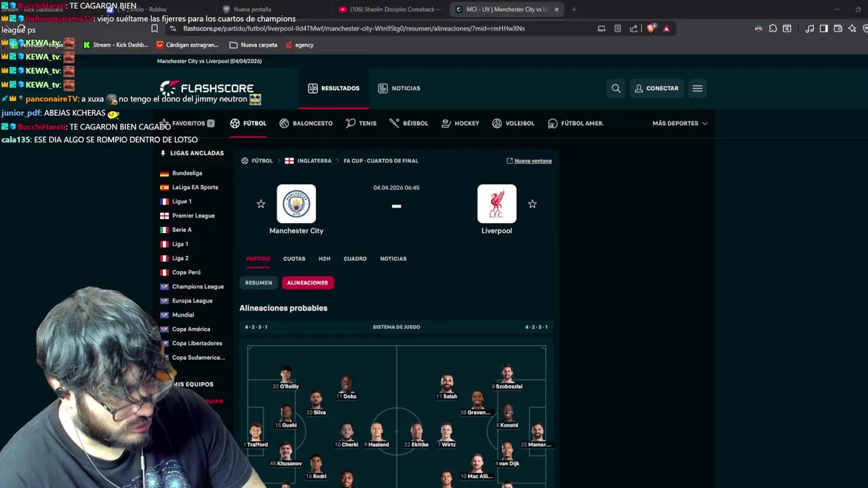Open Bundesliga pinned league

(187, 173)
